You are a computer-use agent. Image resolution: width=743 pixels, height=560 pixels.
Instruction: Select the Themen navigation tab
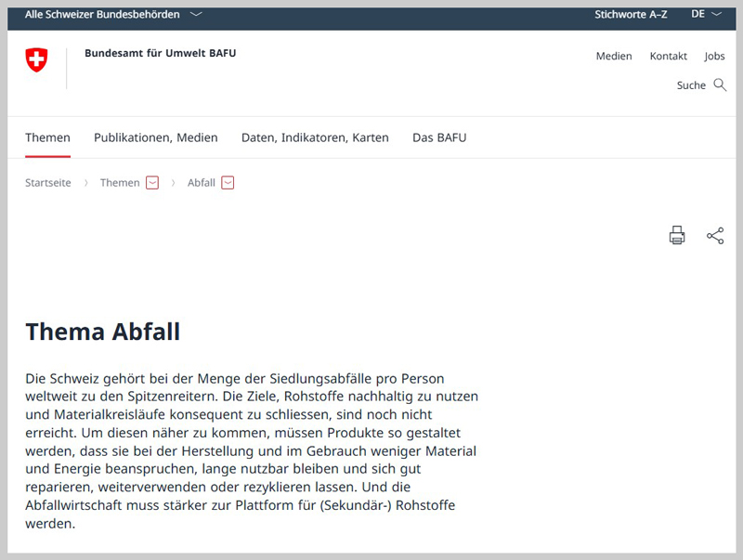[x=47, y=137]
